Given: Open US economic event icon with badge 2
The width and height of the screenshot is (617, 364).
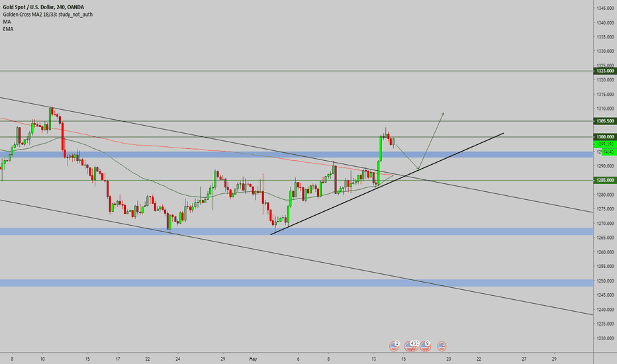Looking at the screenshot, I should tap(394, 346).
